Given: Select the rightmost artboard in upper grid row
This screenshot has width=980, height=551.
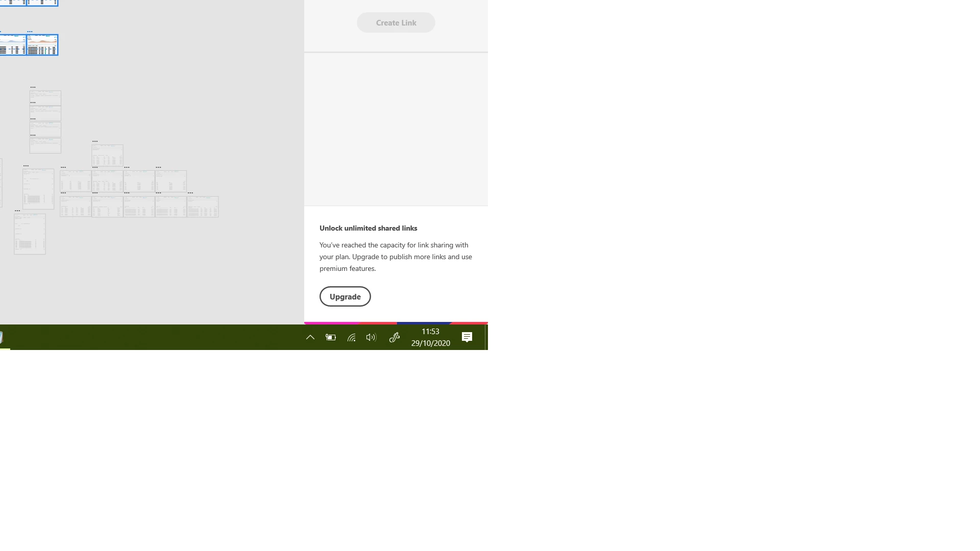Looking at the screenshot, I should pos(171,181).
